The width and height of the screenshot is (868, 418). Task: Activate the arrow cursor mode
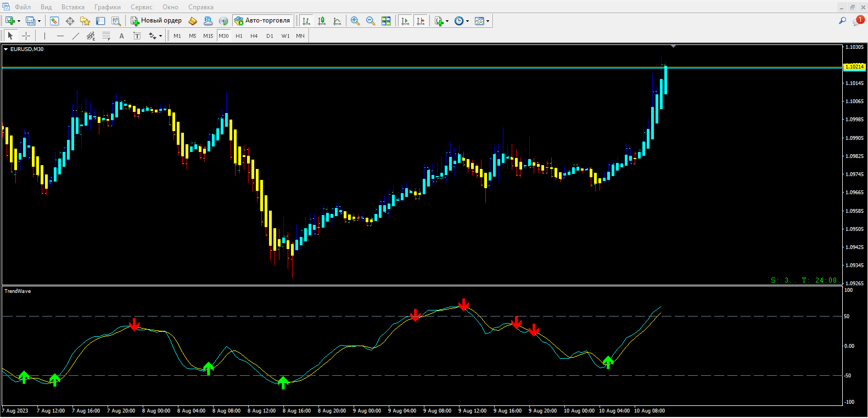point(10,36)
